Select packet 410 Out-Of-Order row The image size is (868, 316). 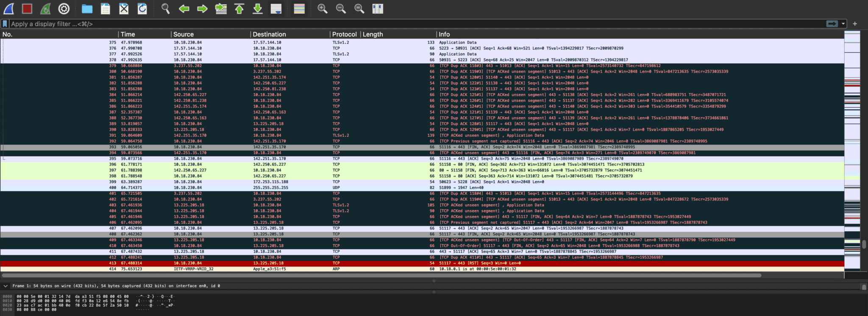tap(422, 246)
